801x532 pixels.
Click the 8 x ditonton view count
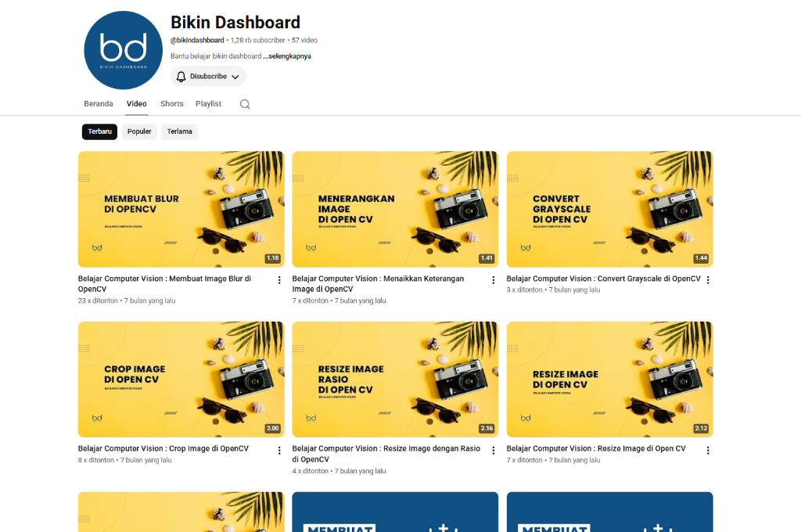coord(96,461)
